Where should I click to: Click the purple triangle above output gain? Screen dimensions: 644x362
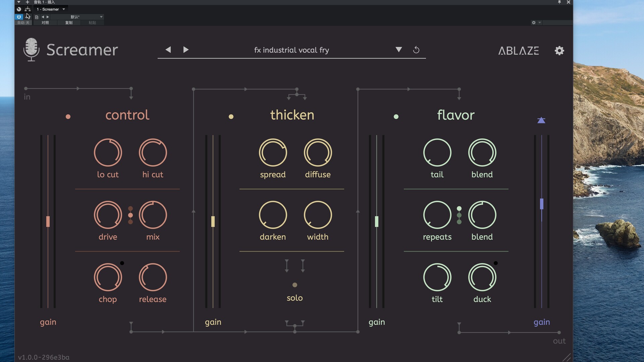541,120
